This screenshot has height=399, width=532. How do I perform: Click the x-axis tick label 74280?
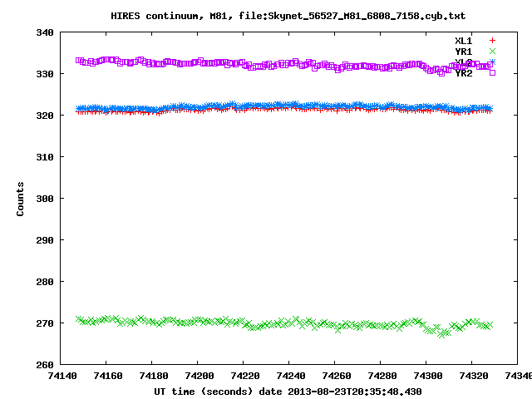[382, 376]
